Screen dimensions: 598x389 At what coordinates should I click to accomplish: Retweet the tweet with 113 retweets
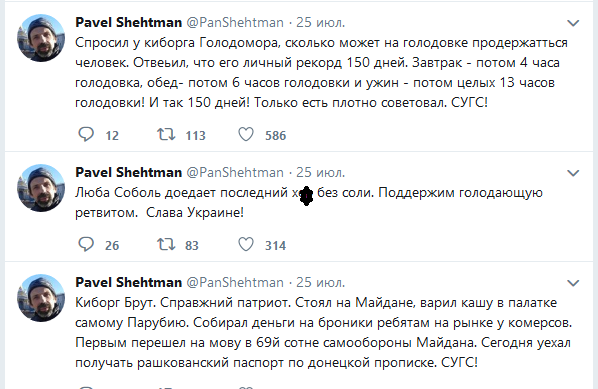click(x=166, y=135)
